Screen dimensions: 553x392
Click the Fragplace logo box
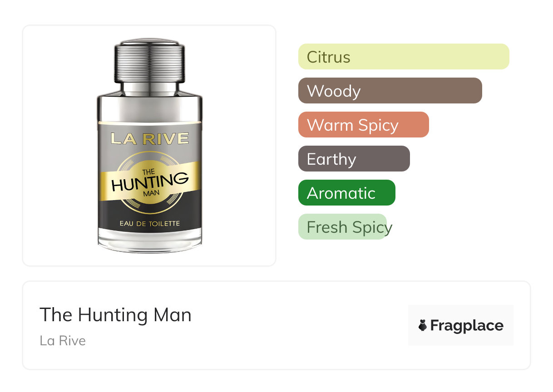(461, 325)
